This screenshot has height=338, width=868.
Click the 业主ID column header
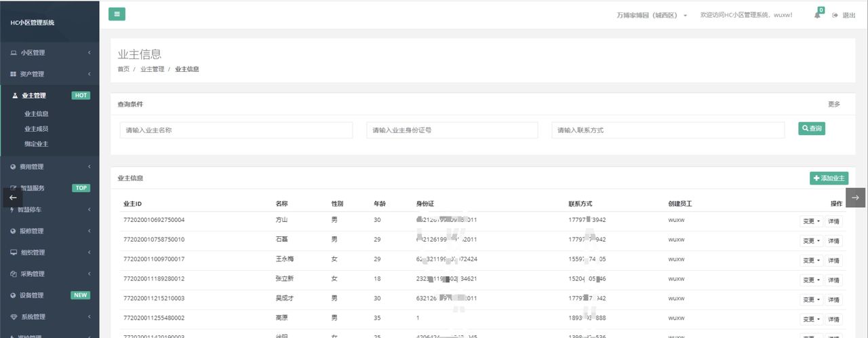(x=132, y=204)
